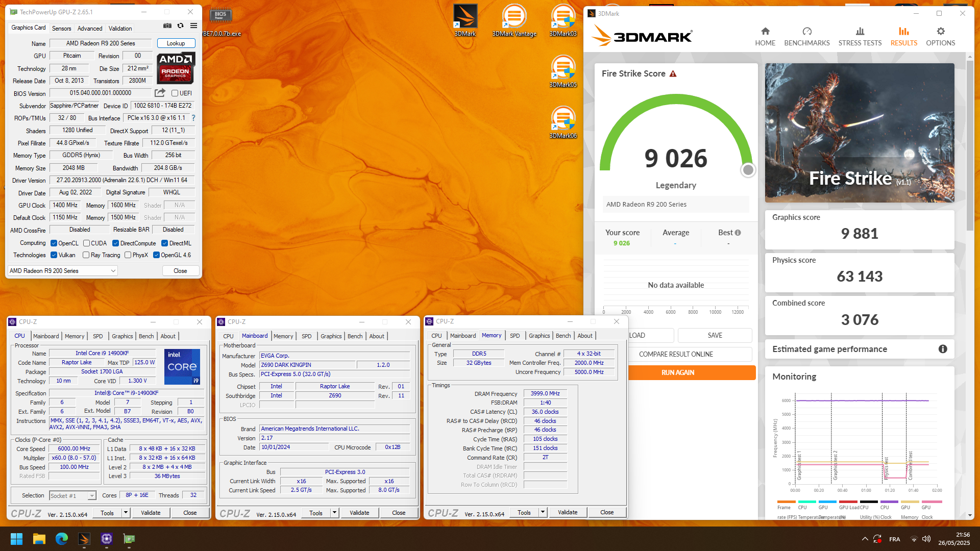This screenshot has height=551, width=980.
Task: Open the GPU selection dropdown in GPU-Z
Action: [x=63, y=271]
